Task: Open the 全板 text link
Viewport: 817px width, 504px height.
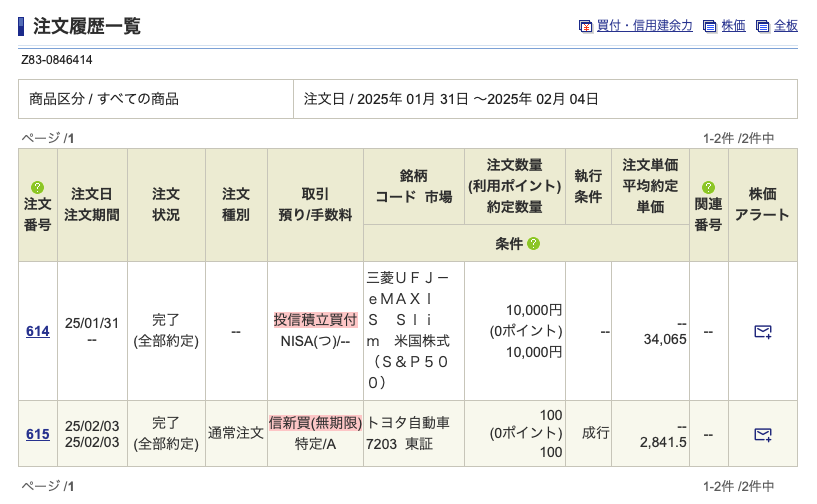Action: tap(786, 27)
